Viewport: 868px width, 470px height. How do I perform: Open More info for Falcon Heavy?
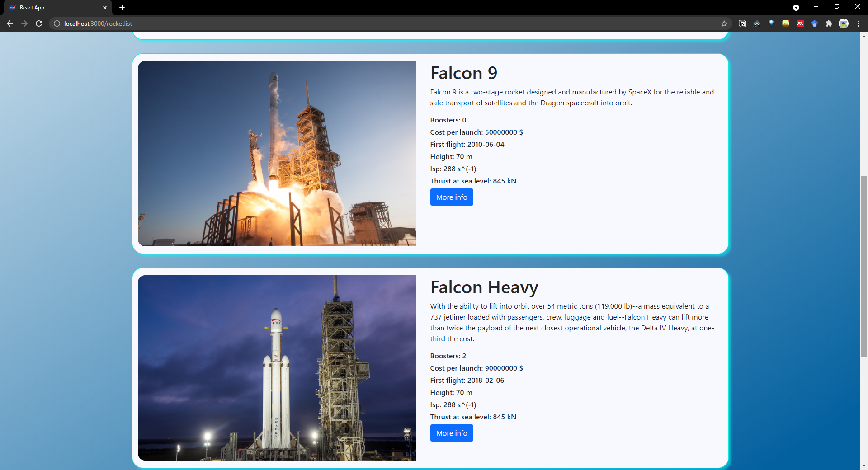452,433
